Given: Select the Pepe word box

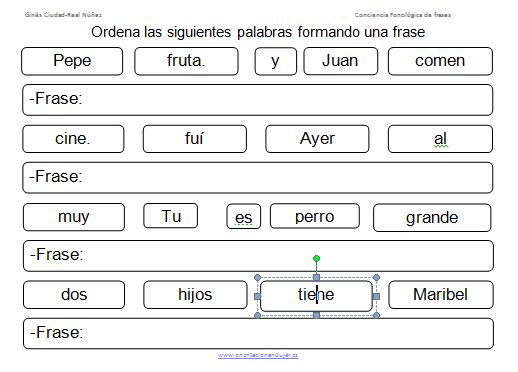Looking at the screenshot, I should click(72, 61).
